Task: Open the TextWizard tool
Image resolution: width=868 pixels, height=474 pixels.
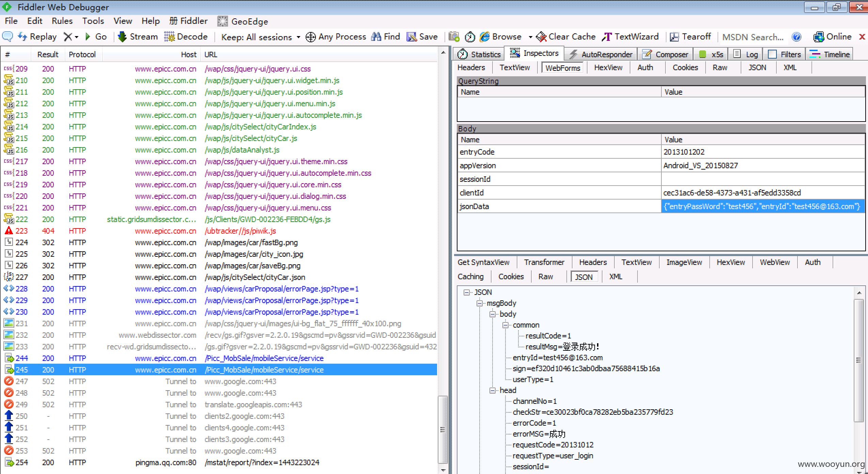Action: tap(630, 36)
